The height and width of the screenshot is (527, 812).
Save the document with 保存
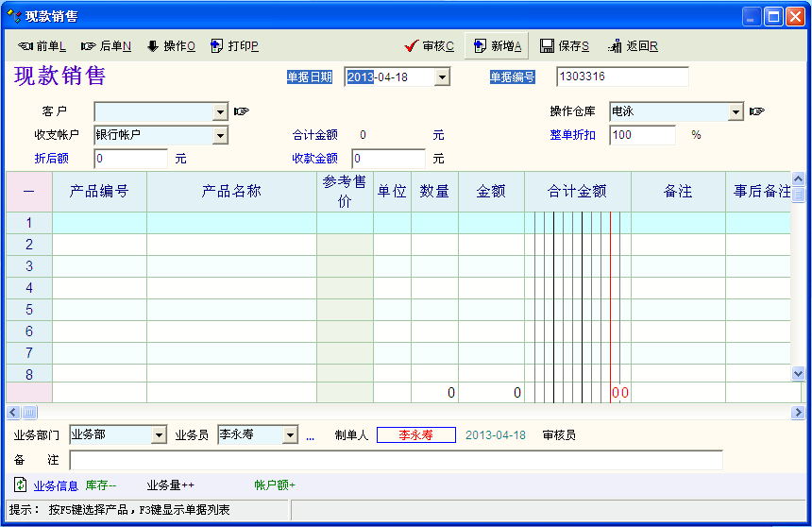[565, 46]
